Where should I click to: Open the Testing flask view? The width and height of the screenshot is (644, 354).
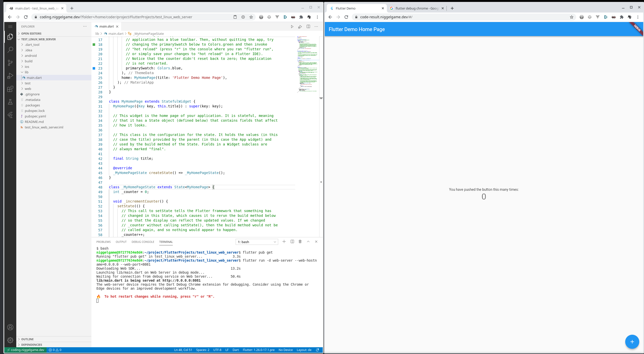(10, 102)
